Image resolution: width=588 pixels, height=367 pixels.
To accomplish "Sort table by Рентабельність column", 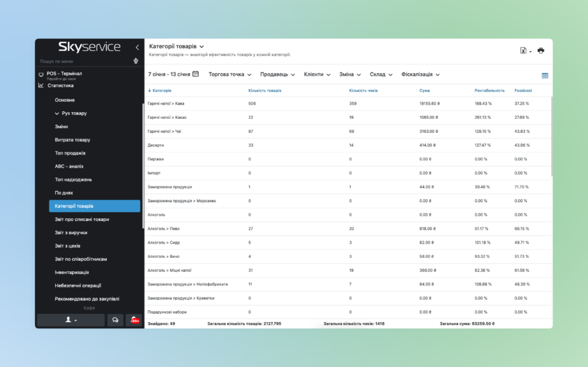I will click(x=489, y=91).
